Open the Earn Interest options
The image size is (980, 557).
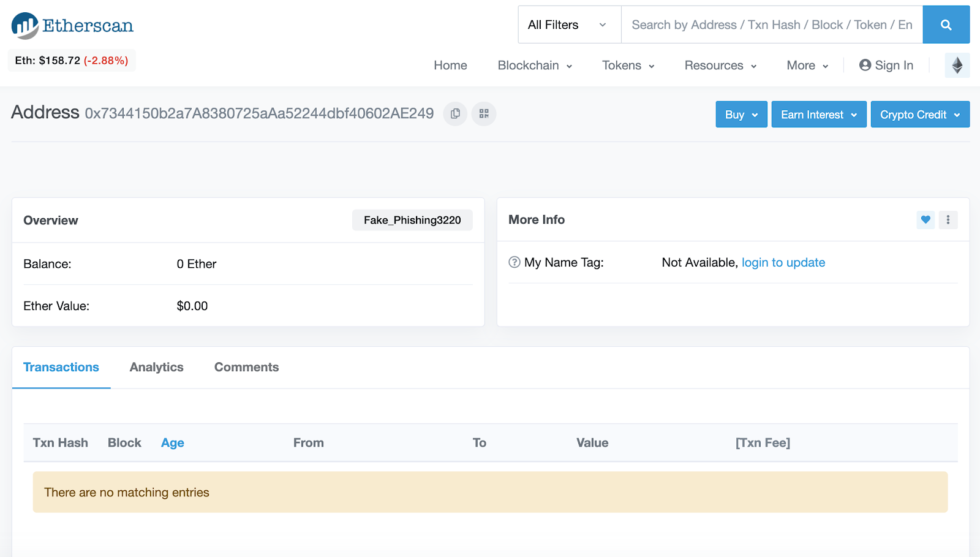818,114
